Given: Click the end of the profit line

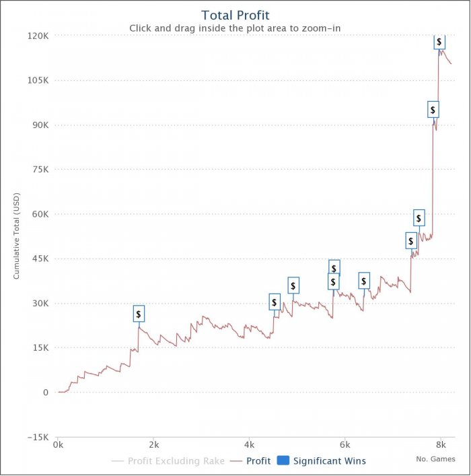Looking at the screenshot, I should point(451,63).
